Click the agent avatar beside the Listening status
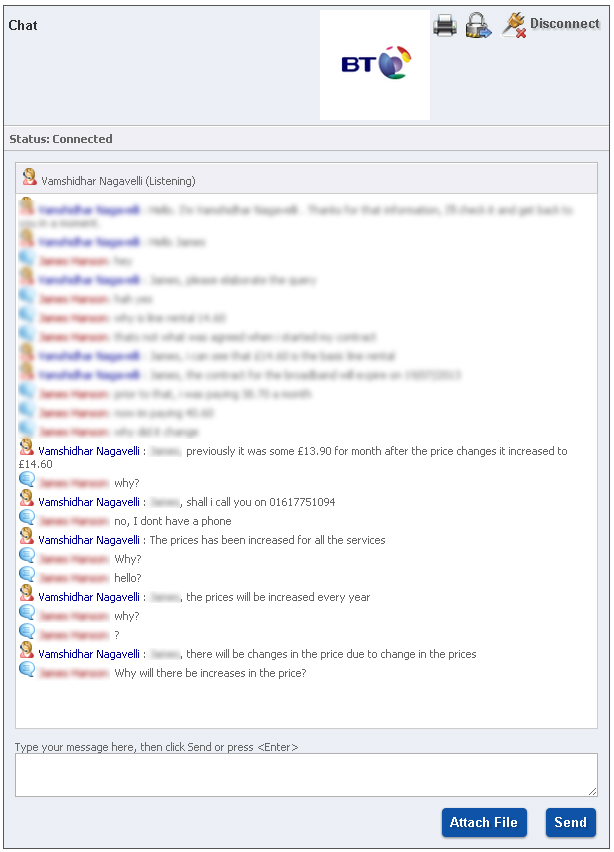This screenshot has height=852, width=614. pos(29,178)
